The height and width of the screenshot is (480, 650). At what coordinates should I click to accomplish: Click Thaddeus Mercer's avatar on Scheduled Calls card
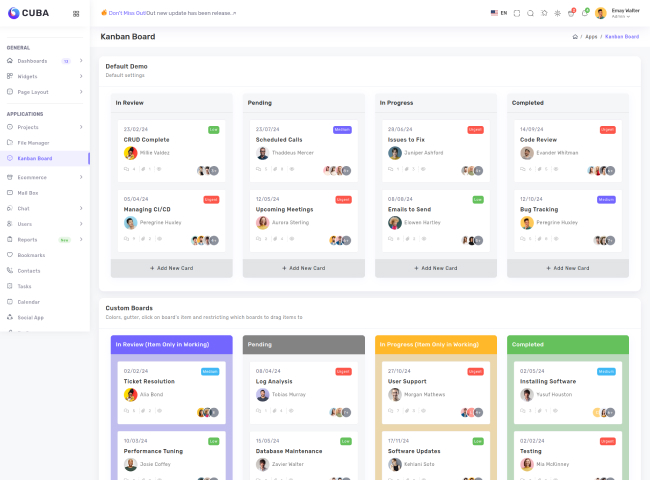click(x=262, y=153)
